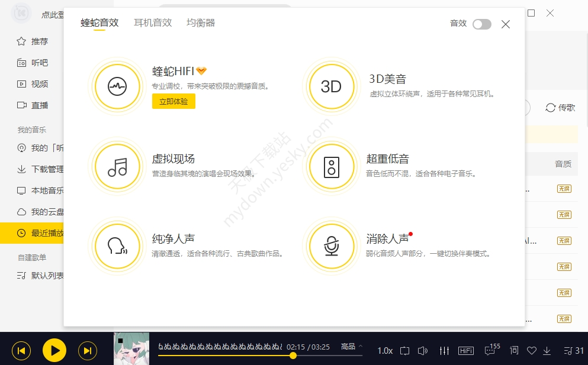Click the 消除人声 title text
This screenshot has width=588, height=365.
pyautogui.click(x=388, y=239)
